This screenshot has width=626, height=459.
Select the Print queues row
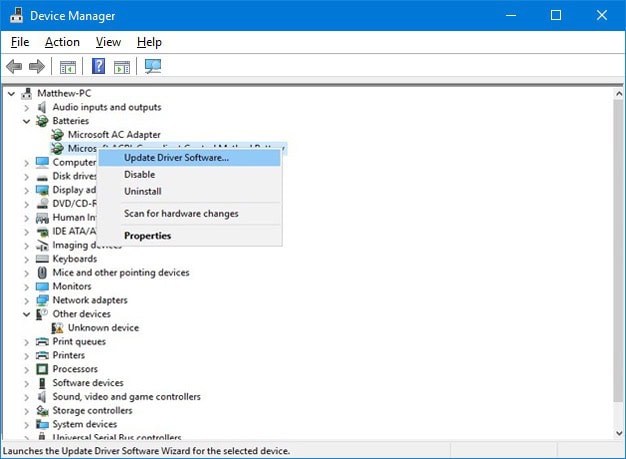click(79, 342)
